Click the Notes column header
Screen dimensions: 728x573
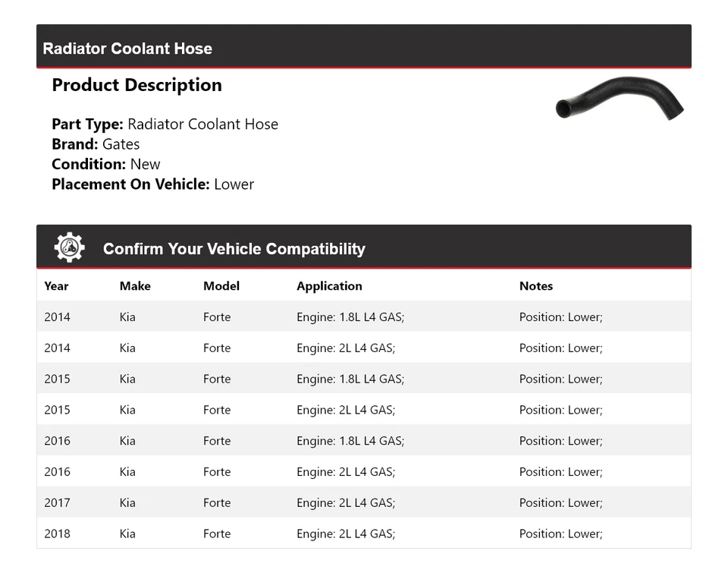(x=536, y=286)
